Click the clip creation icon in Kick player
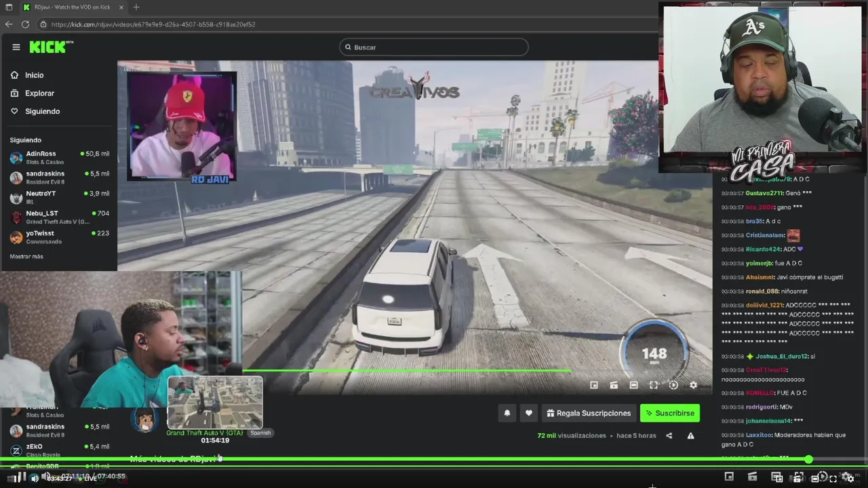Image resolution: width=868 pixels, height=488 pixels. tap(614, 385)
